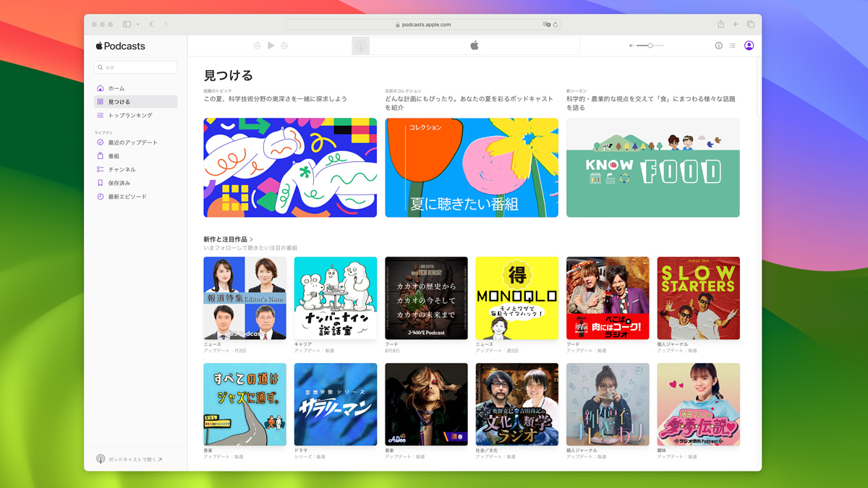
Task: Go forward with the Safari forward arrow
Action: point(165,25)
